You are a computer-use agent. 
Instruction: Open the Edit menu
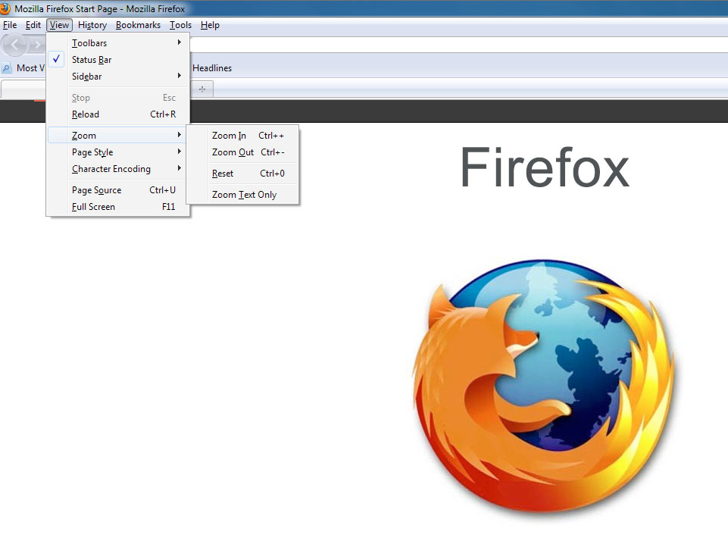[33, 25]
